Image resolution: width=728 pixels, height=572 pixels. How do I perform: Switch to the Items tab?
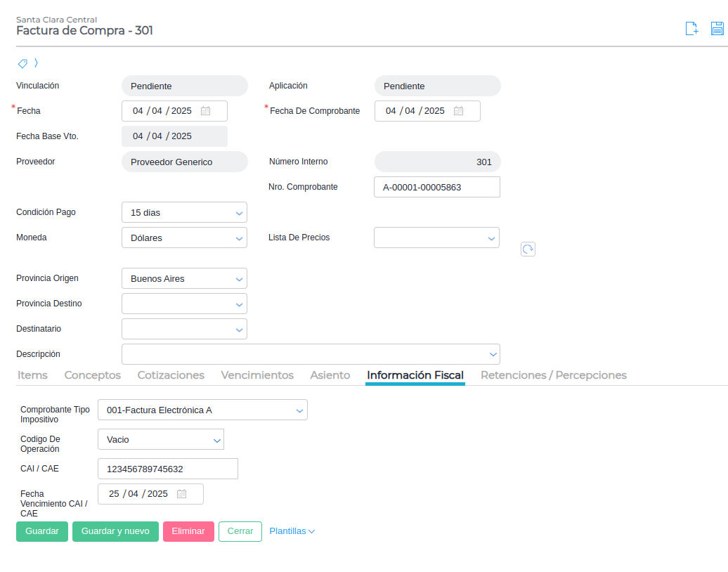pos(32,375)
